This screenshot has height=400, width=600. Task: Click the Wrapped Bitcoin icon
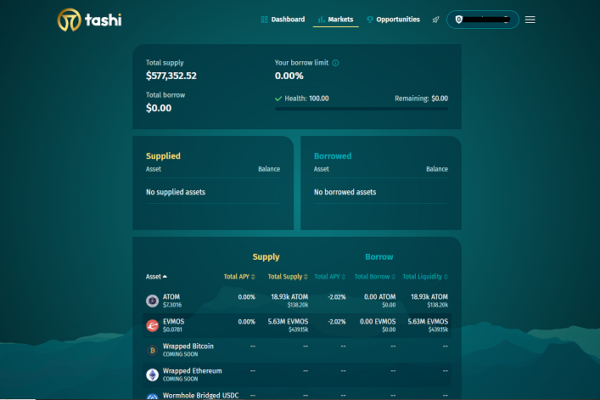[152, 350]
